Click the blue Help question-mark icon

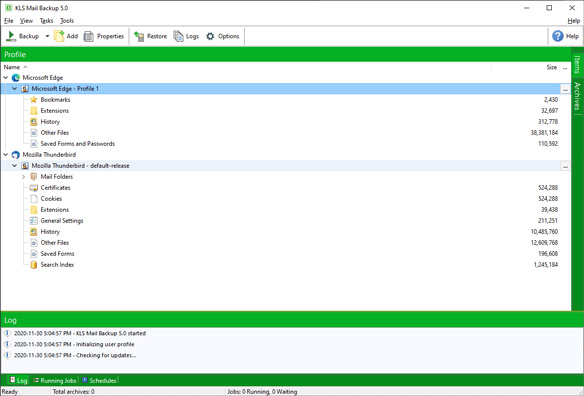(558, 36)
